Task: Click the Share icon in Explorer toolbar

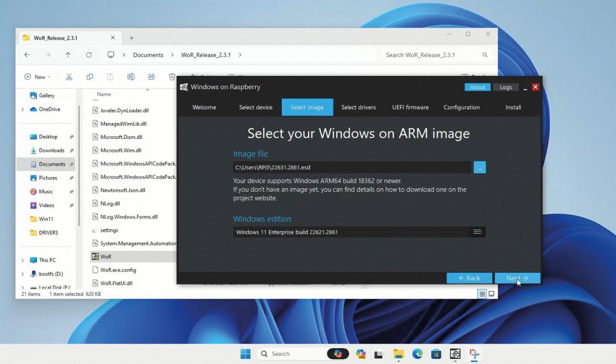Action: click(151, 77)
